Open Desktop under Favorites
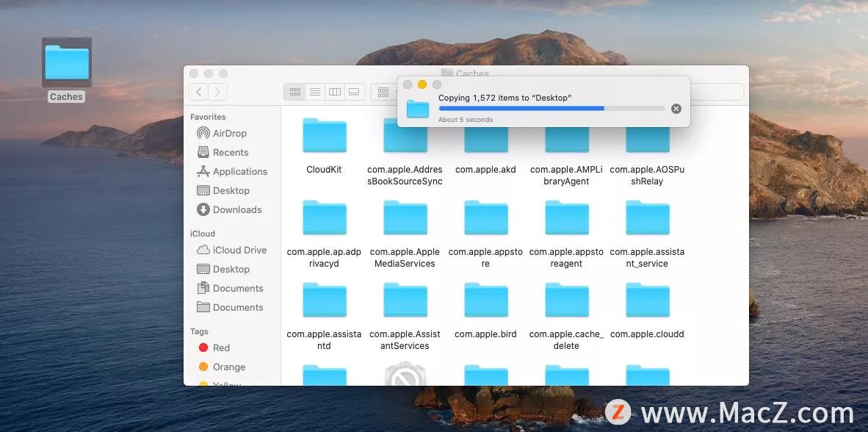This screenshot has height=432, width=868. (223, 190)
